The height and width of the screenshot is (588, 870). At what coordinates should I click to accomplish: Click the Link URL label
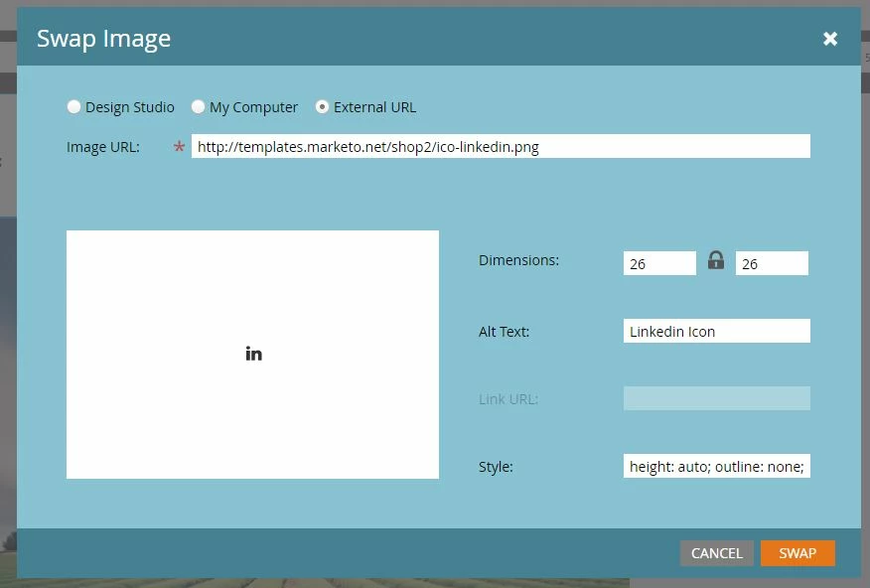(508, 399)
